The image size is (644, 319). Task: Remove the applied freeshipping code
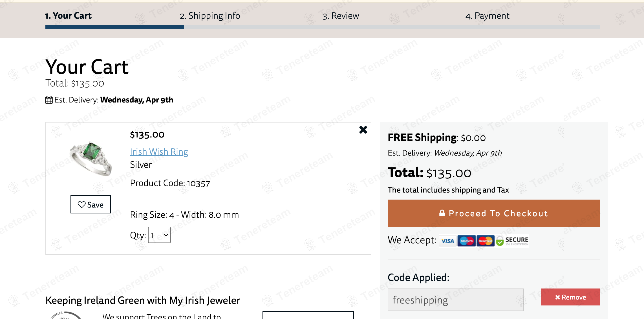570,297
